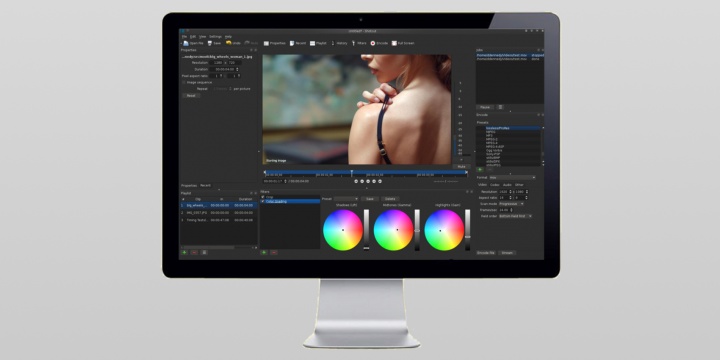Click the playhead on the scrub bar
720x360 pixels.
[x=352, y=173]
